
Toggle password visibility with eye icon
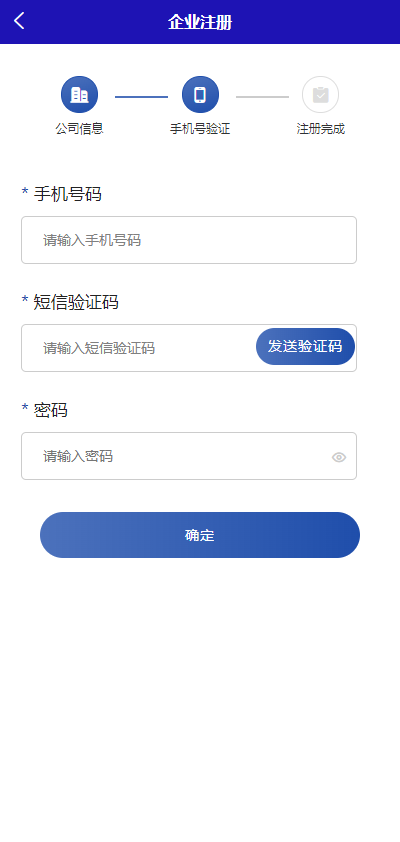tap(339, 457)
